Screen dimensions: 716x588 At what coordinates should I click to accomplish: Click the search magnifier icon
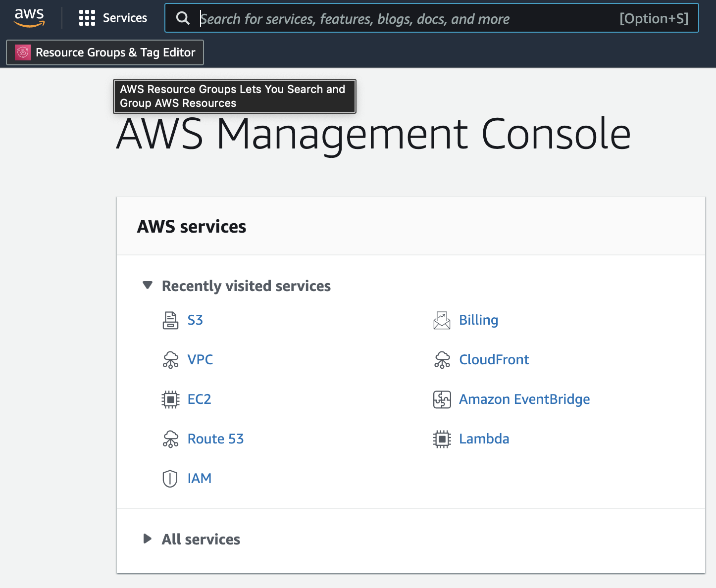[x=183, y=18]
